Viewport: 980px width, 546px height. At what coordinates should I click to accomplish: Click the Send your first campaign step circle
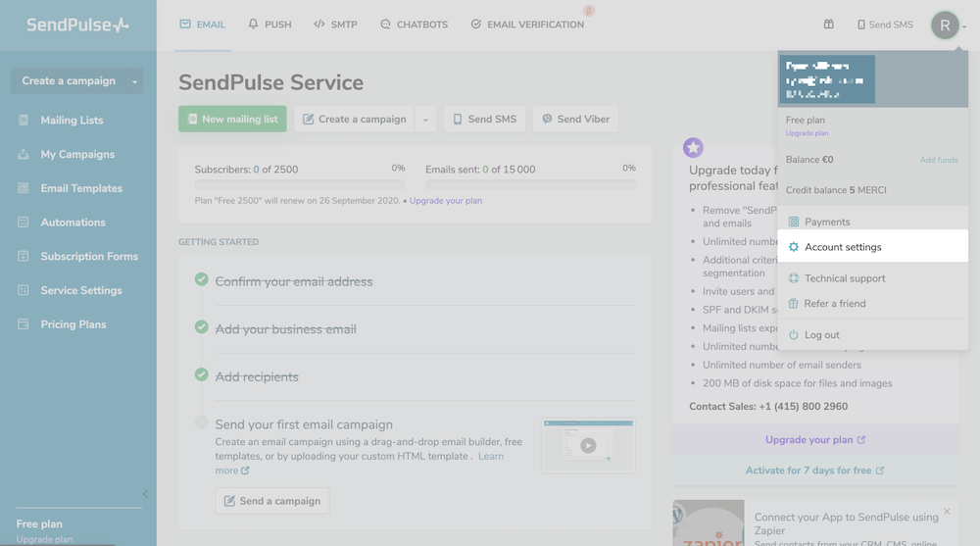pyautogui.click(x=202, y=422)
